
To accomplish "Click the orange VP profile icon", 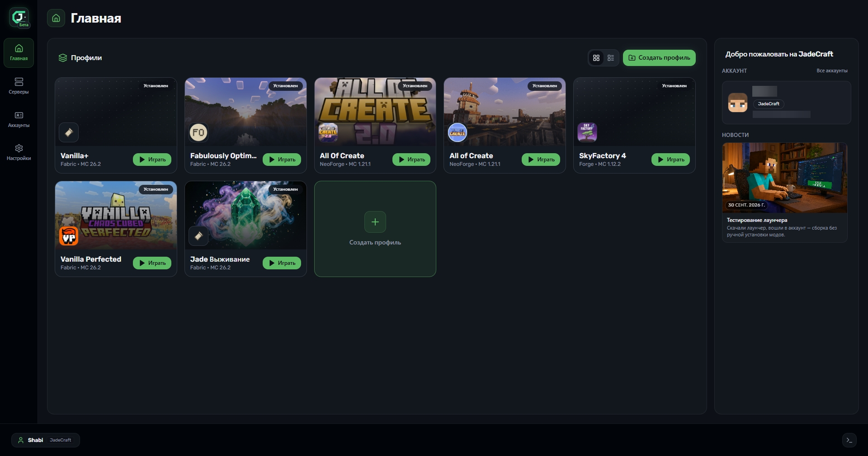I will click(69, 236).
